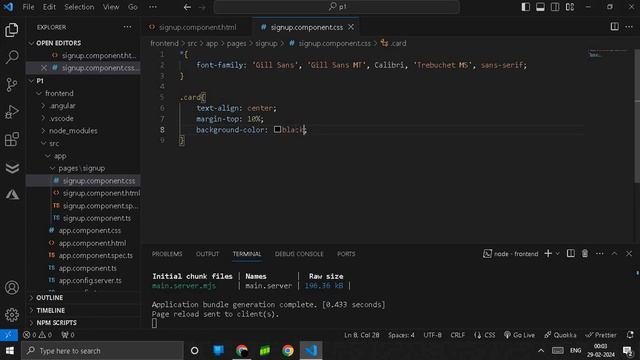This screenshot has width=640, height=360.
Task: Open the Selection menu
Action: pyautogui.click(x=79, y=7)
